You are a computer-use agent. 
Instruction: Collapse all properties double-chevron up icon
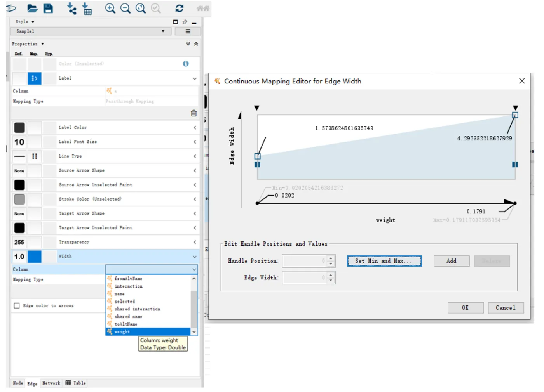point(196,44)
